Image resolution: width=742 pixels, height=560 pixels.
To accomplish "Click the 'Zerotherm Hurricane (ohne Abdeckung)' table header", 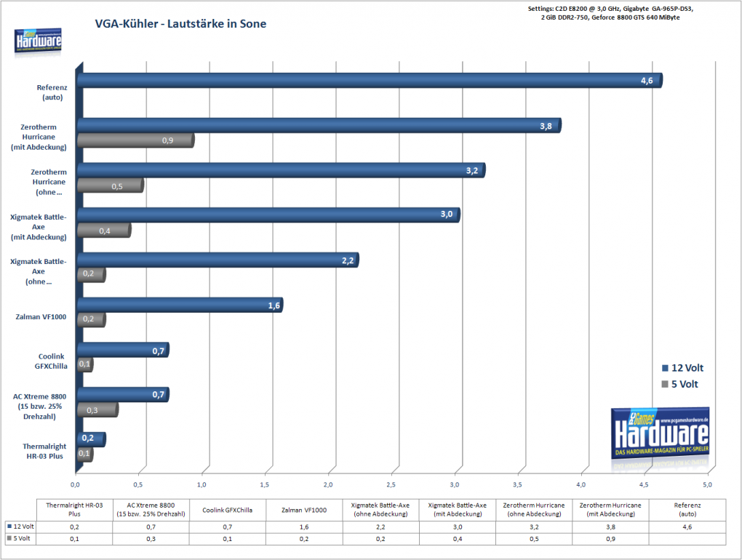I will click(x=534, y=510).
